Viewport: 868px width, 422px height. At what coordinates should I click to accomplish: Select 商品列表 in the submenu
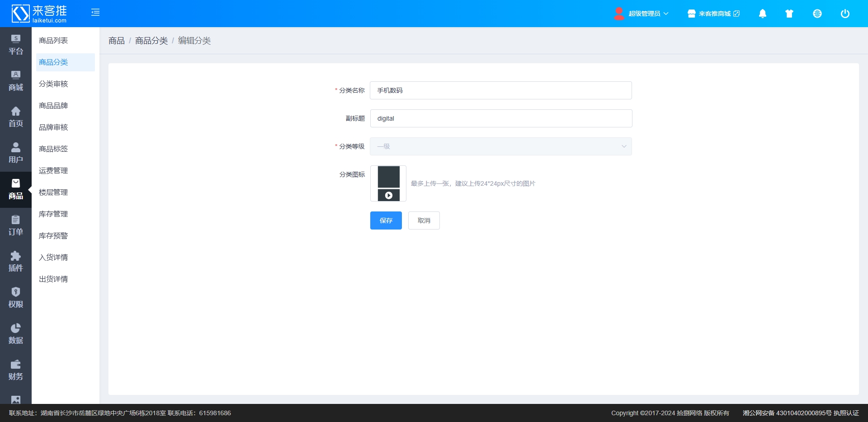coord(53,41)
